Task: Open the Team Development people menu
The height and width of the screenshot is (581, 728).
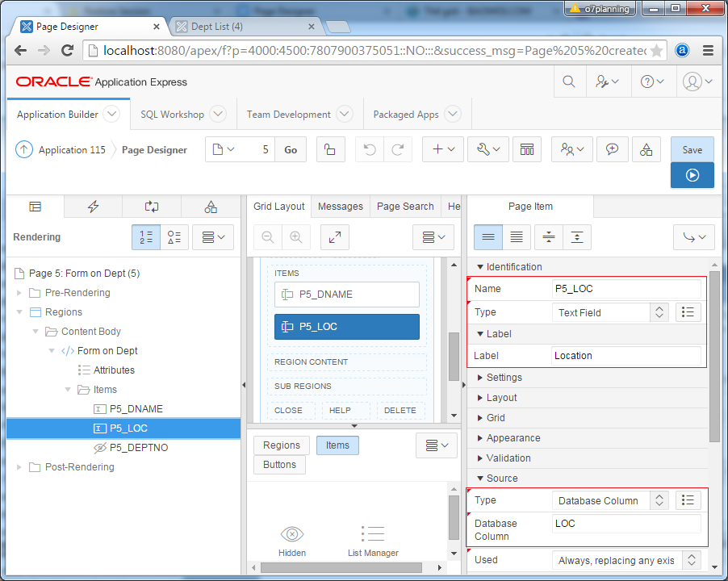Action: point(572,149)
